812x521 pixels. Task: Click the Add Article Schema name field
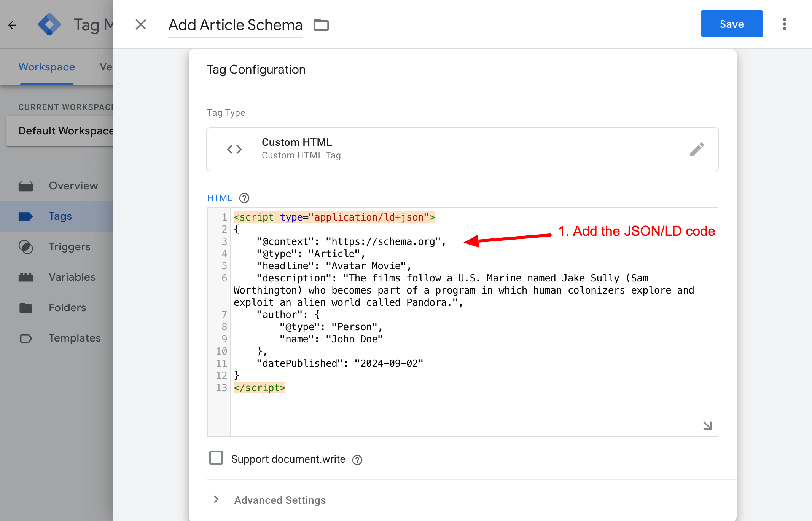coord(235,24)
